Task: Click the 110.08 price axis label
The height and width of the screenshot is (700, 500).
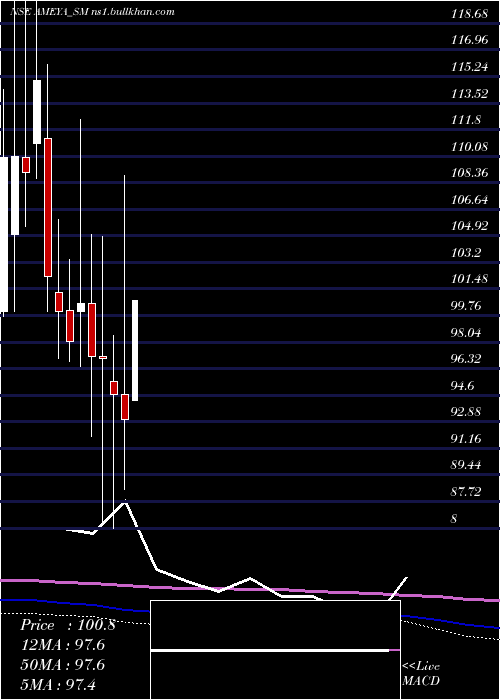Action: (469, 146)
